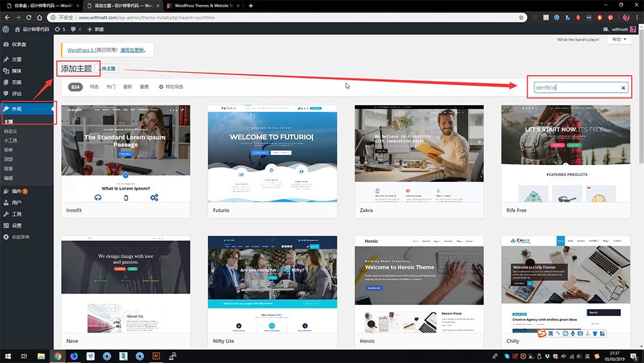644x363 pixels.
Task: Open the Futurio theme thumbnail
Action: (x=272, y=153)
